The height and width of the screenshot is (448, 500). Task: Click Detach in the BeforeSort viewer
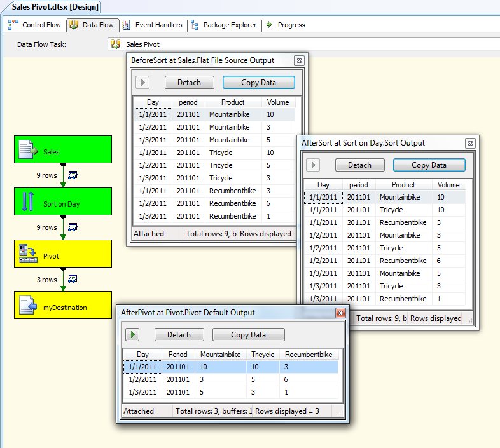click(190, 83)
